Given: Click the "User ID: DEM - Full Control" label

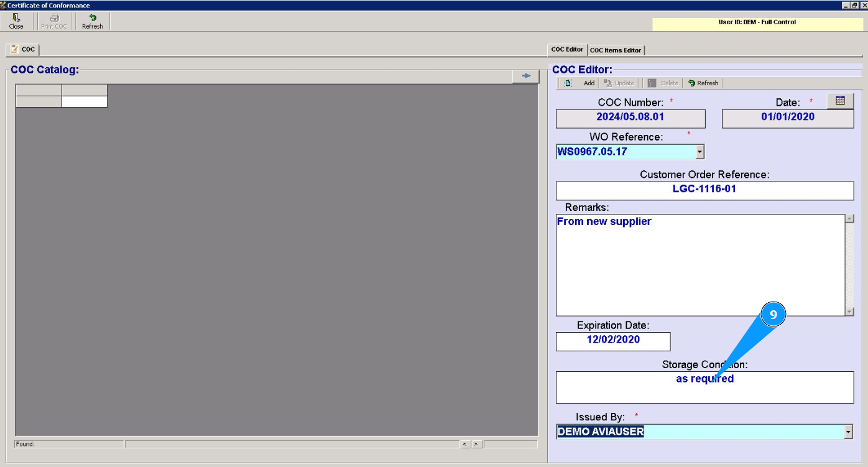Looking at the screenshot, I should 757,22.
